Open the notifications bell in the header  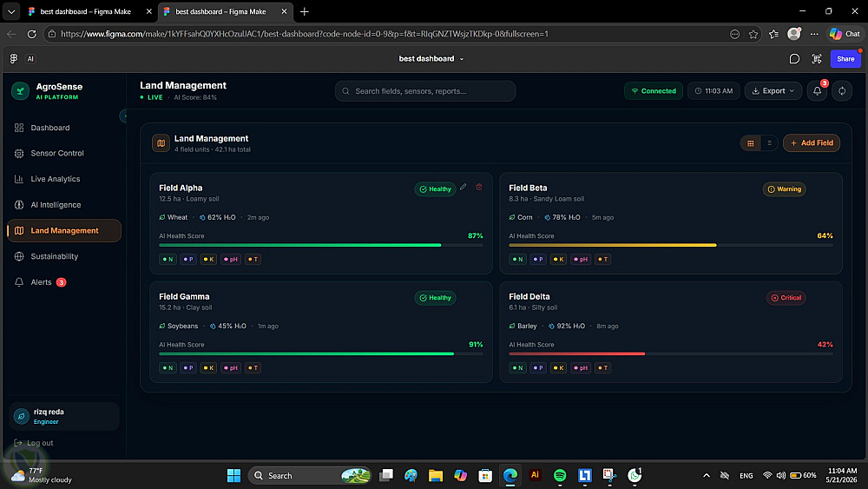(817, 91)
